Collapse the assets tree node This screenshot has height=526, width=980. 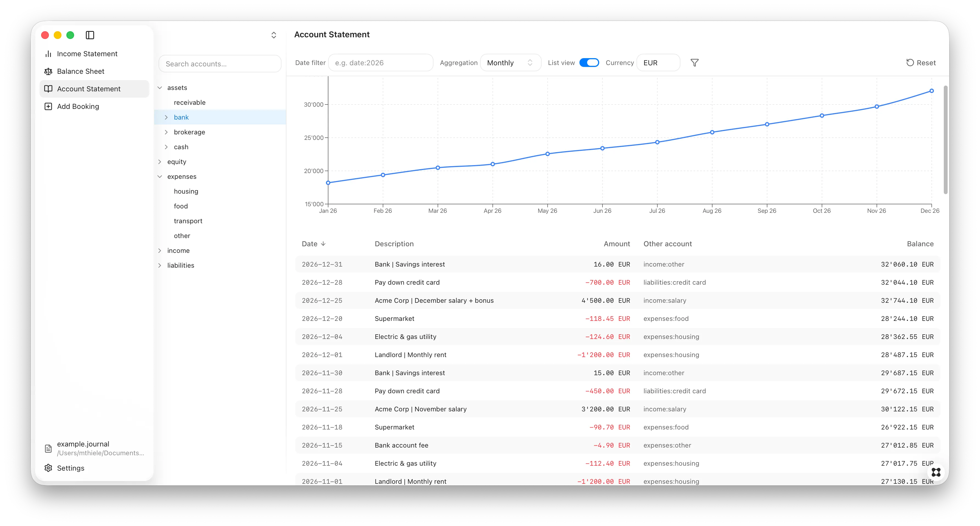pyautogui.click(x=160, y=87)
